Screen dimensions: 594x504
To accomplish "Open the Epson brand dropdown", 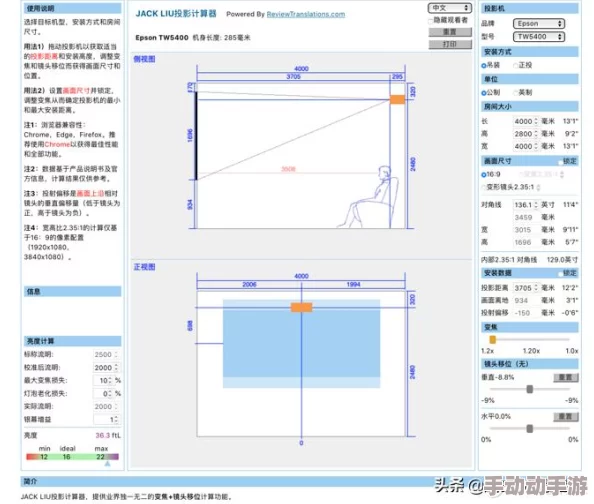I will [x=538, y=23].
